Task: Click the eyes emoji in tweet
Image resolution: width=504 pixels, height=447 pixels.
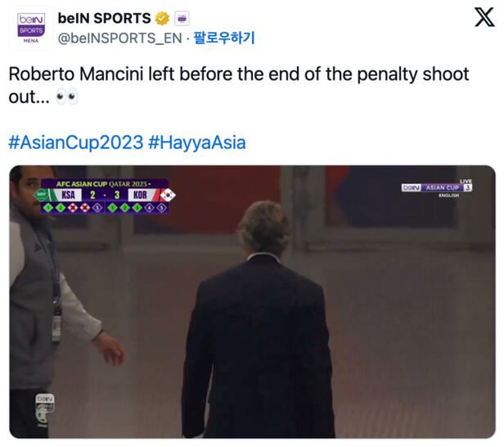Action: (67, 97)
